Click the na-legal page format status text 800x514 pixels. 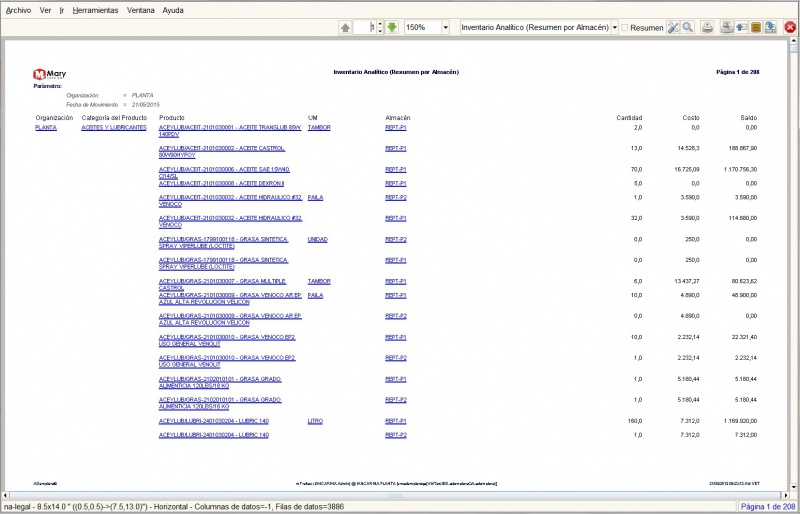coord(173,507)
